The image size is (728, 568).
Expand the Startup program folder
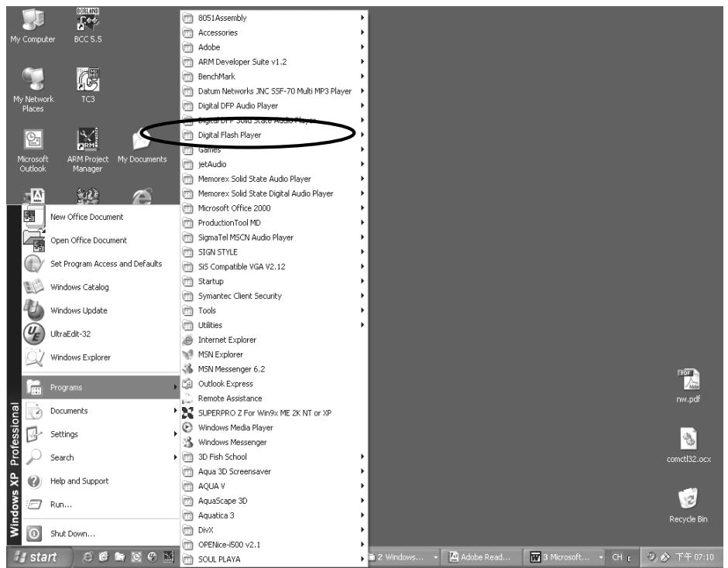[274, 282]
